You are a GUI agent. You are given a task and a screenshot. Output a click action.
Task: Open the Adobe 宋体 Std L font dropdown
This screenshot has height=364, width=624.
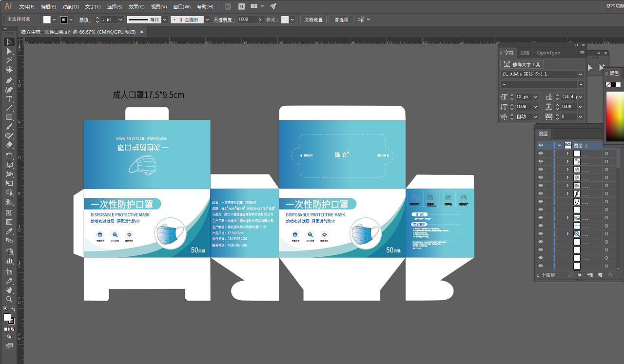(581, 74)
